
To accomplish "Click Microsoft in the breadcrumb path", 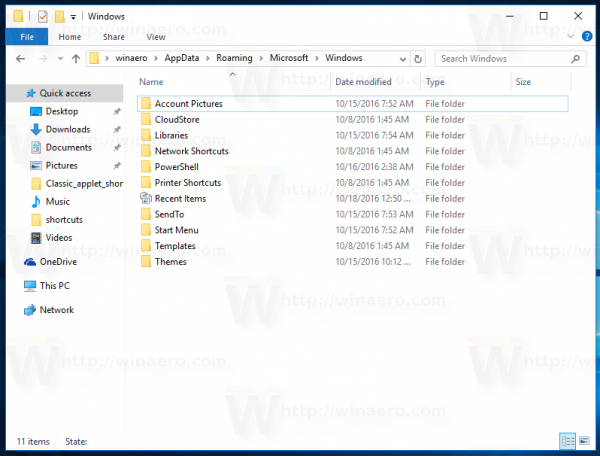I will tap(289, 58).
